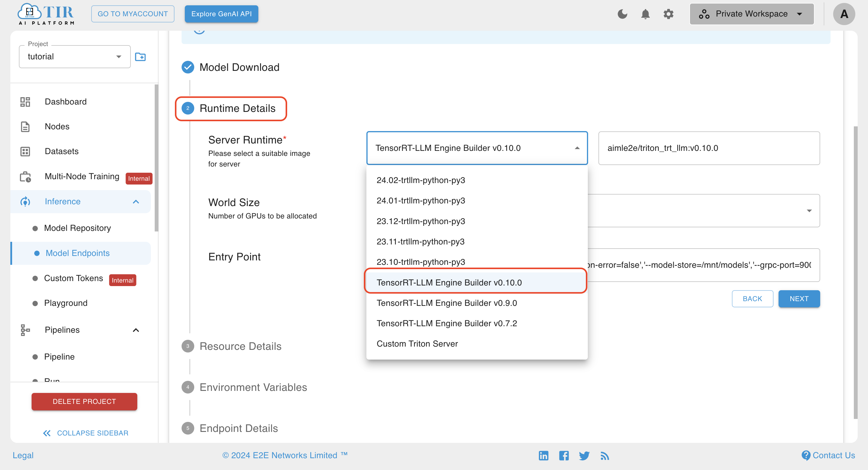Select TensorRT-LLM Engine Builder v0.10.0
This screenshot has height=470, width=868.
point(476,283)
